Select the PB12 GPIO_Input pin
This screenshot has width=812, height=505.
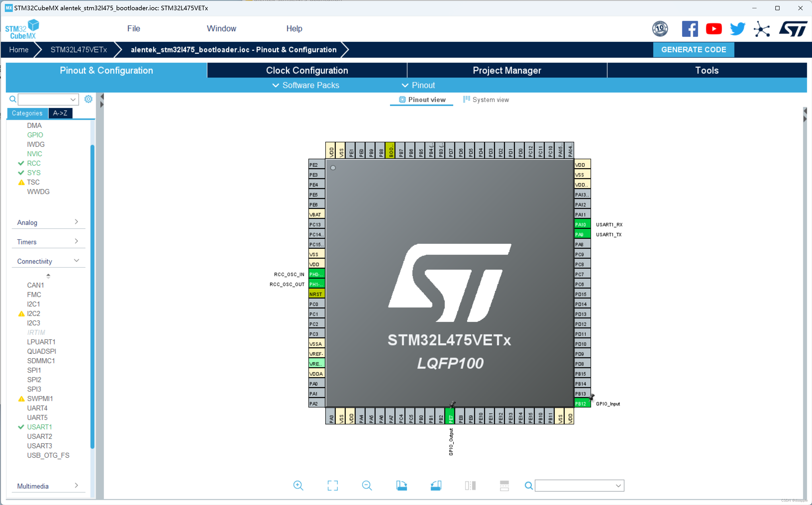coord(582,403)
